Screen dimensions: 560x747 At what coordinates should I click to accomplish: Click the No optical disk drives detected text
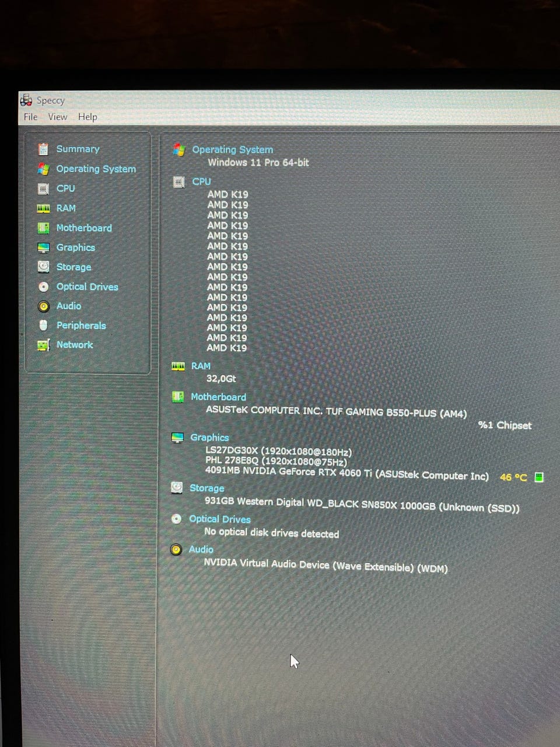271,533
